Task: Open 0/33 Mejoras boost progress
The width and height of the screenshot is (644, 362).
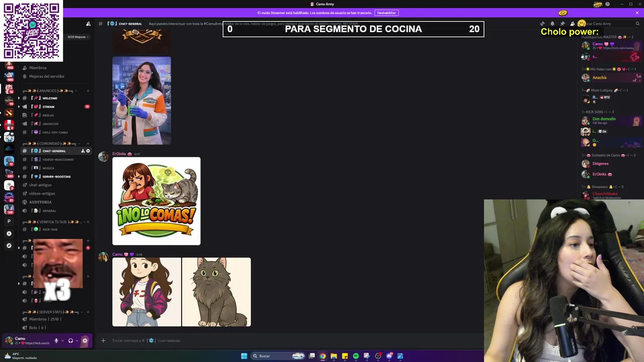Action: pyautogui.click(x=77, y=37)
